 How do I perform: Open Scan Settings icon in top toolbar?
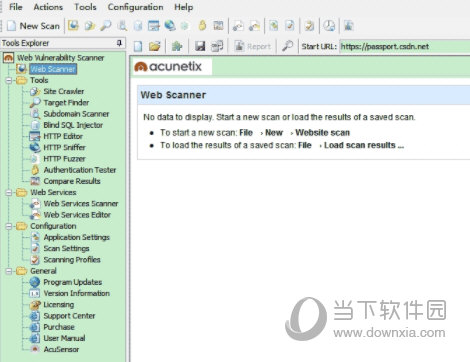coord(290,26)
